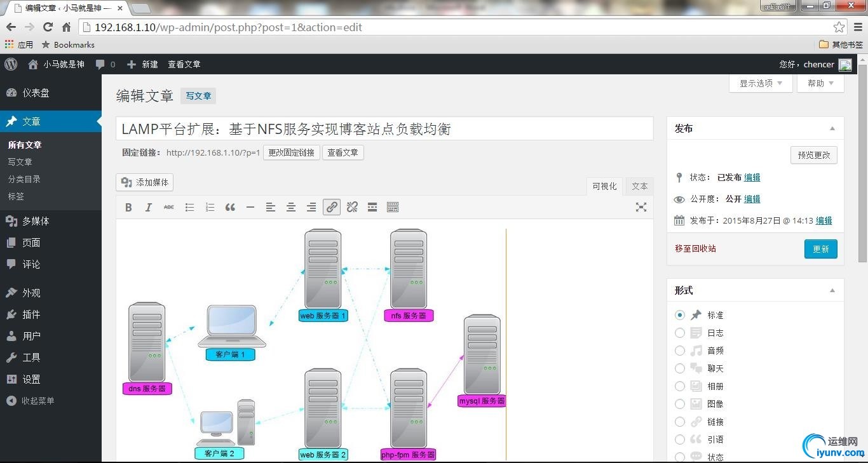This screenshot has width=868, height=463.
Task: Select the 链接 post format
Action: 680,422
